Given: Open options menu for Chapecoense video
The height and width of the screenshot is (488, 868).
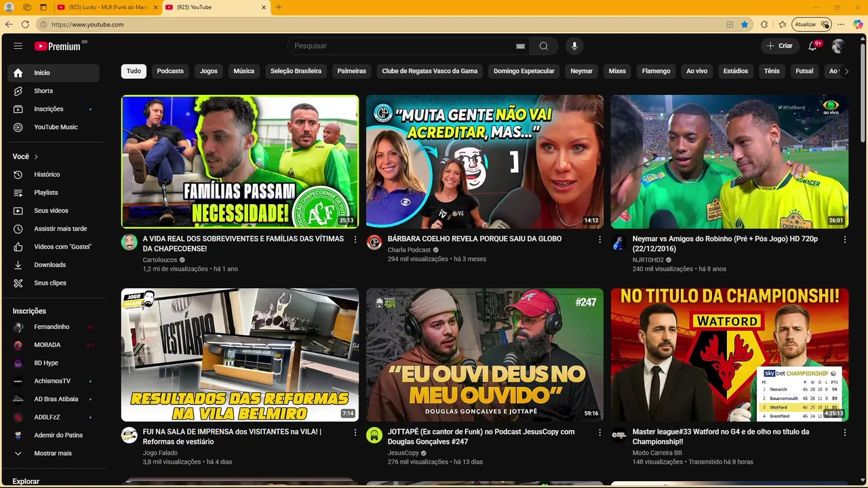Looking at the screenshot, I should coord(355,239).
